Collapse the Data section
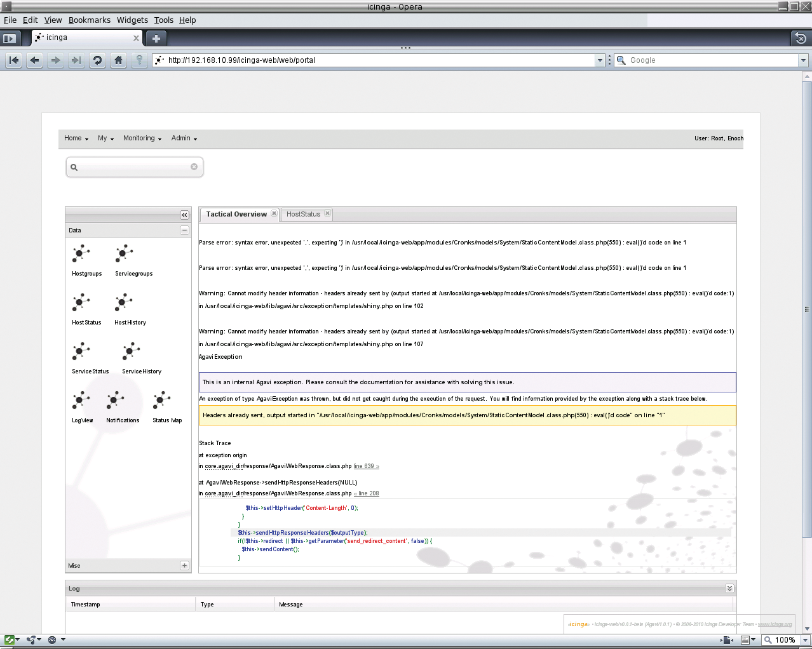Screen dimensions: 812x649 [x=184, y=231]
